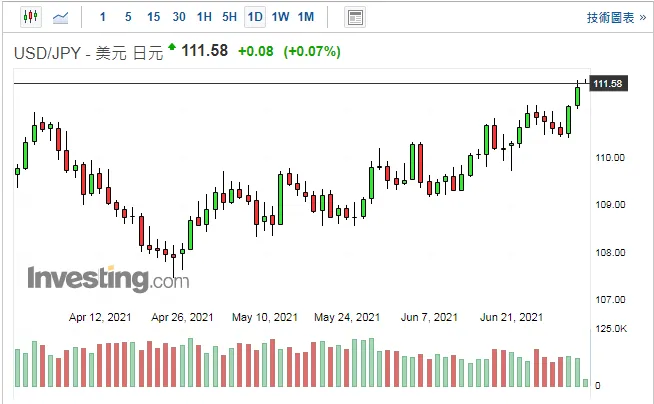Click the 111.58 price tag on axis
The image size is (654, 404).
click(x=608, y=83)
